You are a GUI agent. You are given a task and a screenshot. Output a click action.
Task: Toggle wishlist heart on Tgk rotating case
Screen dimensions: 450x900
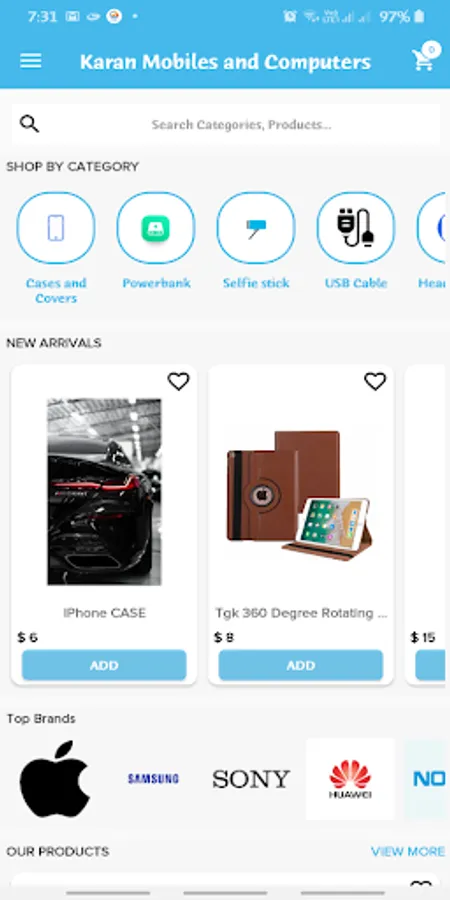(375, 381)
